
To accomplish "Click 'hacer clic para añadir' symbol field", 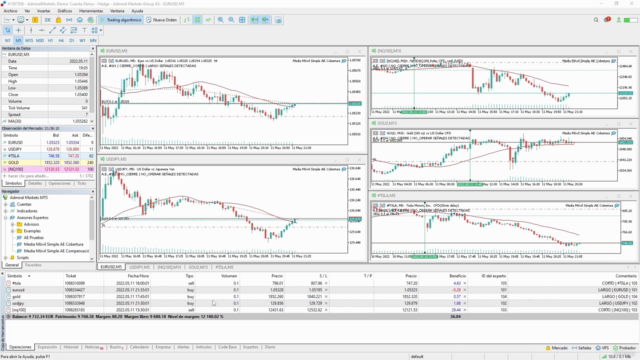I will tap(29, 176).
